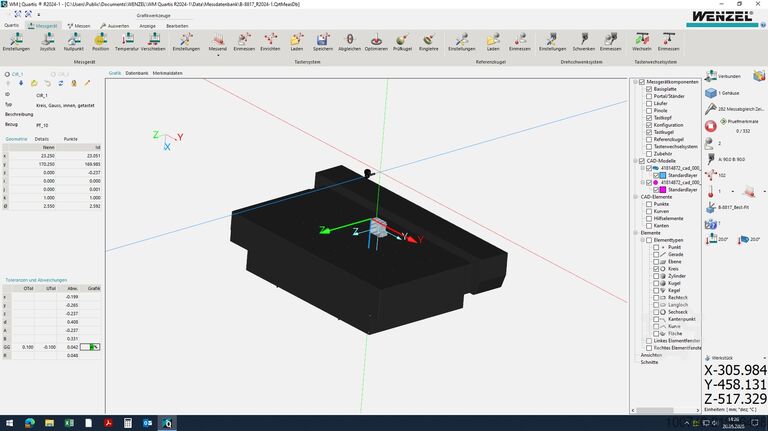Collapse the Elementtypen tree node

coord(642,240)
